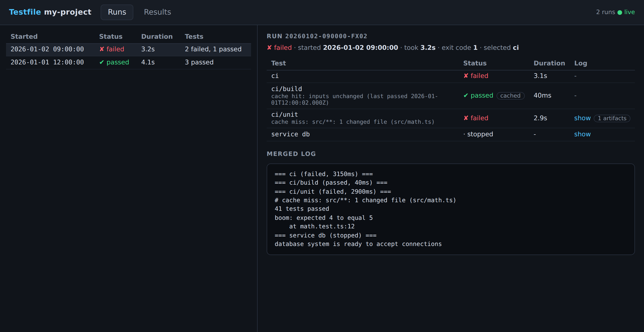Click the Started column header

tap(24, 37)
